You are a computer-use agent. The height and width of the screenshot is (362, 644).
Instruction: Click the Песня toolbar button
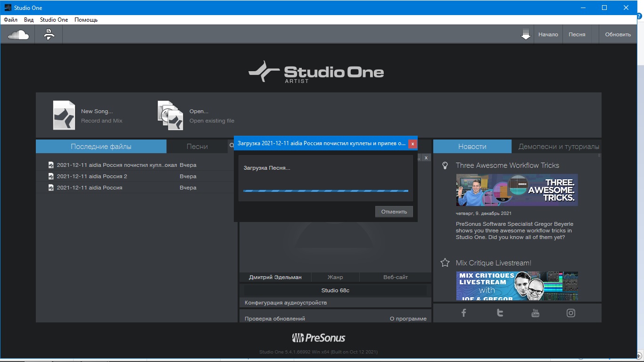pyautogui.click(x=577, y=34)
